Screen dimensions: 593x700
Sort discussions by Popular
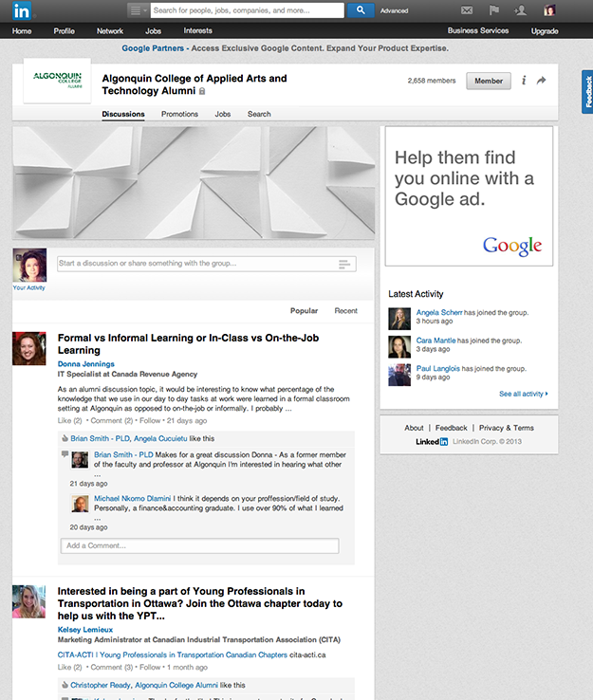tap(304, 311)
